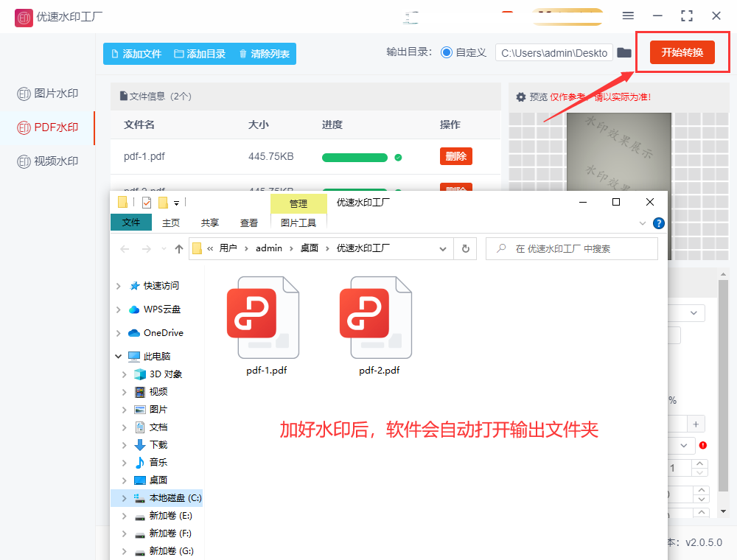Image resolution: width=737 pixels, height=560 pixels.
Task: Go forward in Explorer navigation
Action: coord(147,249)
